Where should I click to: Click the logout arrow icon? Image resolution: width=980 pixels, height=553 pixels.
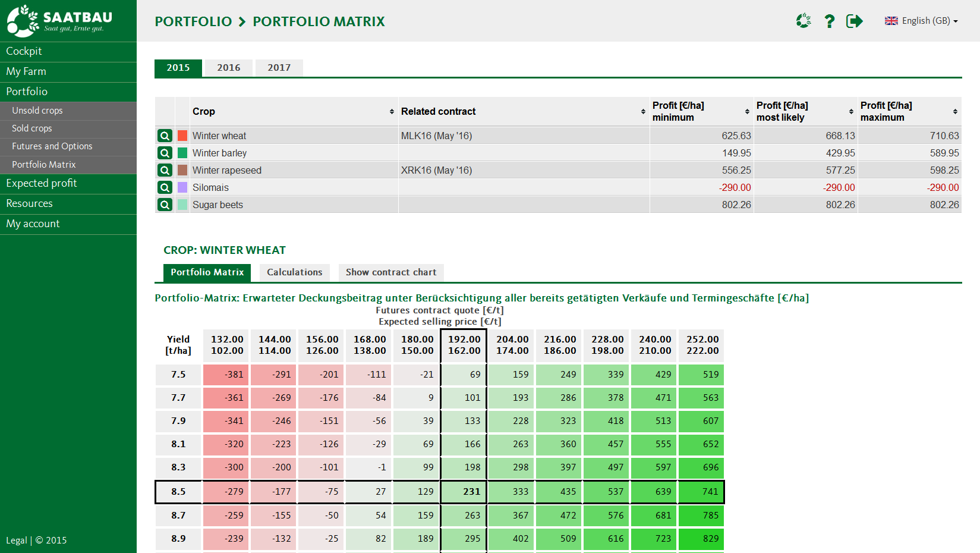tap(854, 21)
